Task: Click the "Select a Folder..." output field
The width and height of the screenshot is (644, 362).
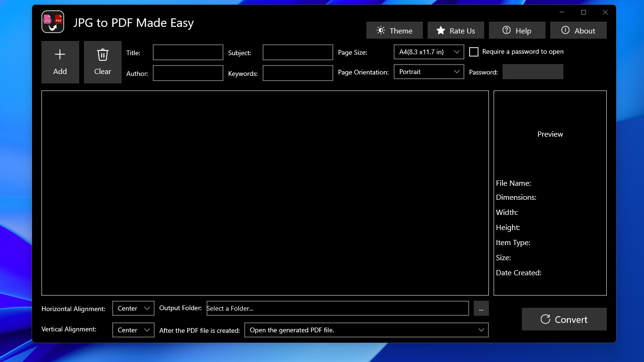Action: 337,308
